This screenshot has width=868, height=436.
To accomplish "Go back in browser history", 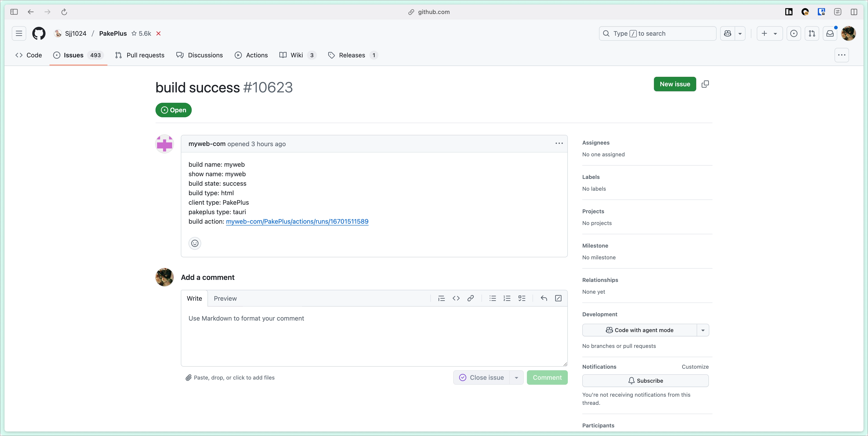I will click(x=31, y=12).
